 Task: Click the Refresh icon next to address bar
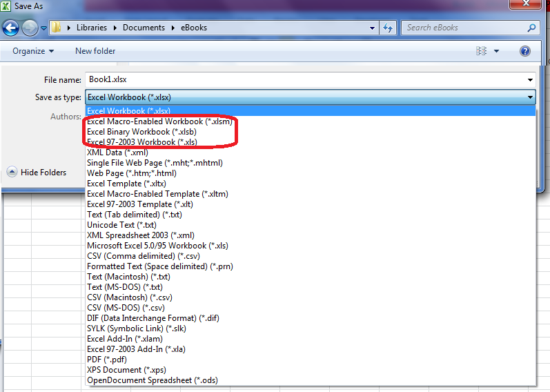tap(388, 28)
